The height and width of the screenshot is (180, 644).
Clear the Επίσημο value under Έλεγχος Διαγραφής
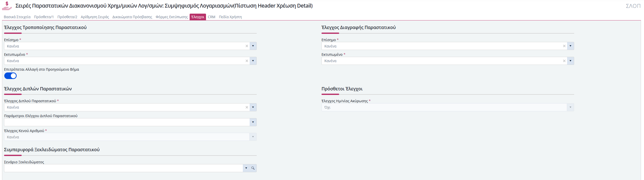point(564,46)
